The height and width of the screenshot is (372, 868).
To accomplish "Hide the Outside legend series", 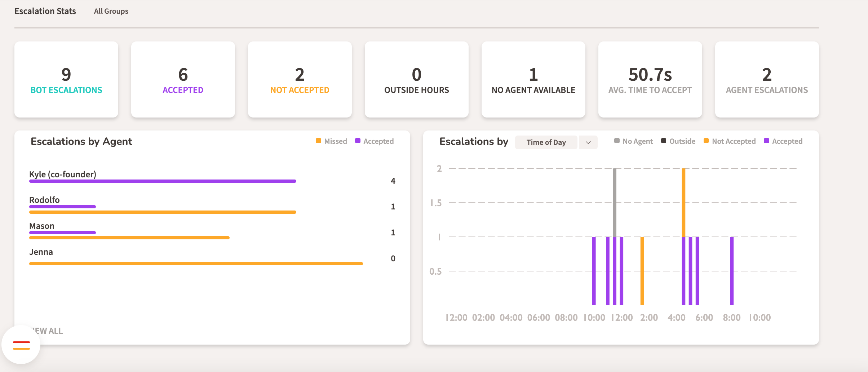I will click(x=678, y=141).
